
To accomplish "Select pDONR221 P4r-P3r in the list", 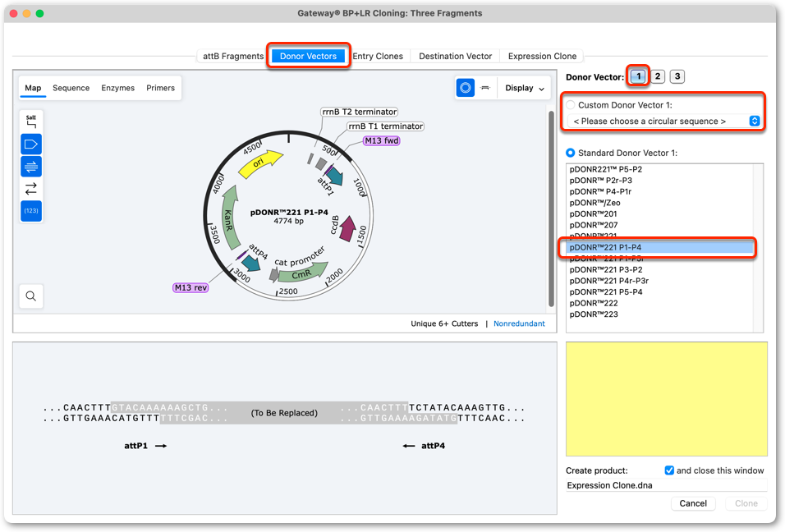I will (x=660, y=281).
